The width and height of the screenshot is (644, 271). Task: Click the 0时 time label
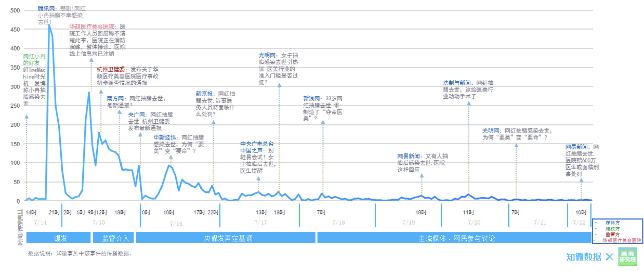pyautogui.click(x=146, y=212)
